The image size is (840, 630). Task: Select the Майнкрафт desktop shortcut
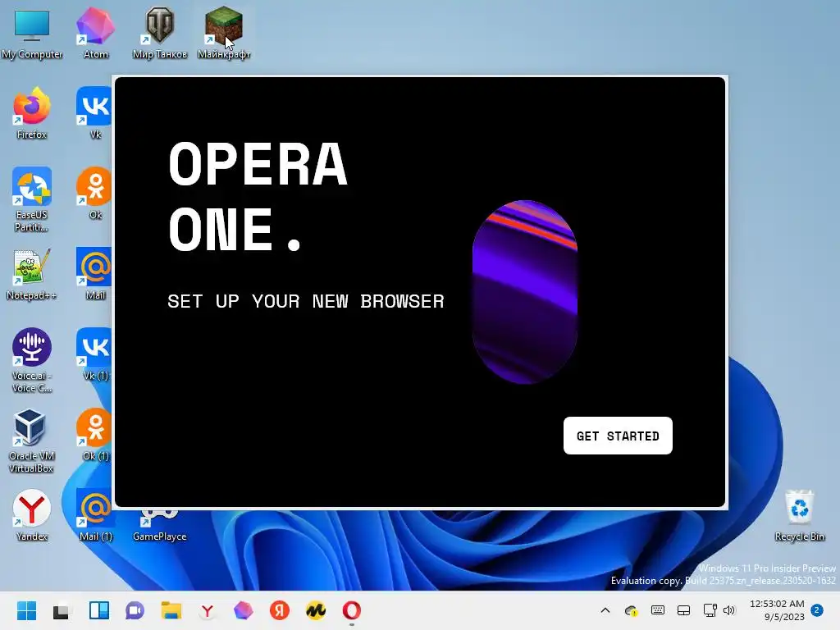tap(224, 34)
